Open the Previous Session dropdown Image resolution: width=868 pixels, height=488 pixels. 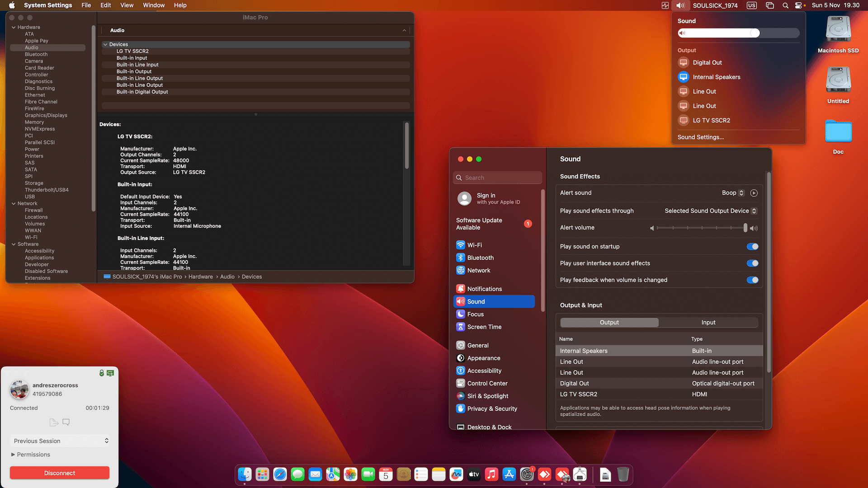point(60,441)
